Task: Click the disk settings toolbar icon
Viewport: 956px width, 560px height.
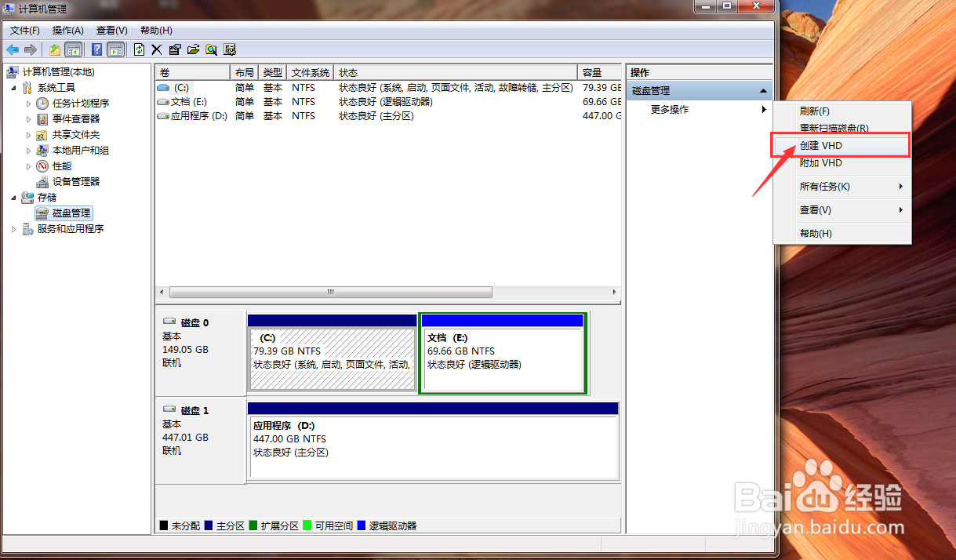Action: (x=230, y=49)
